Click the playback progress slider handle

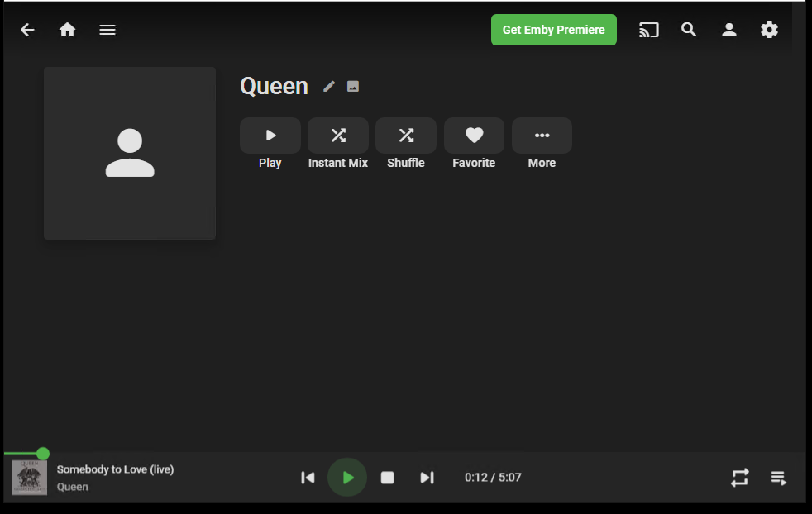43,454
